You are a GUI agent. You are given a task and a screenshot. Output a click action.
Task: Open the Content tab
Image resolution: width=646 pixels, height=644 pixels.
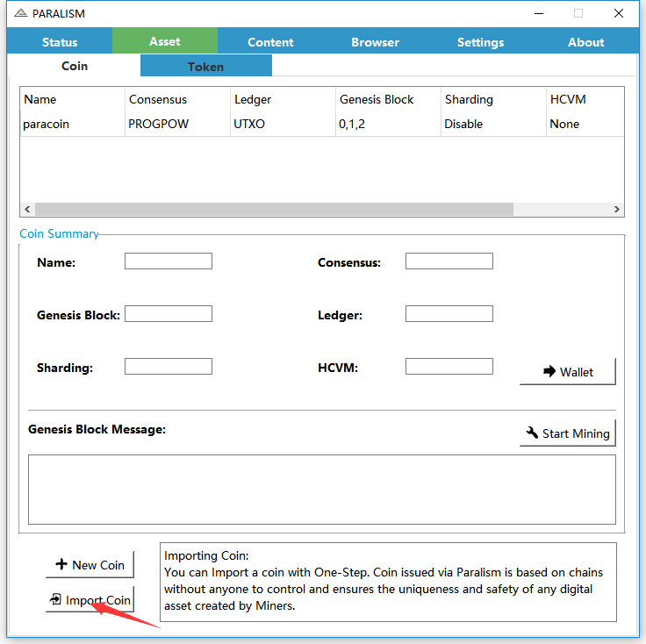tap(270, 42)
